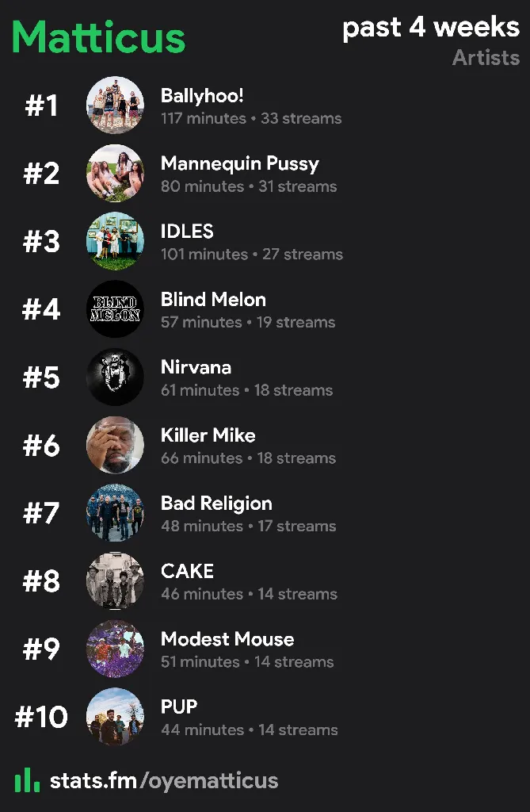
Task: Select Mannequin Pussy artist photo
Action: point(115,173)
